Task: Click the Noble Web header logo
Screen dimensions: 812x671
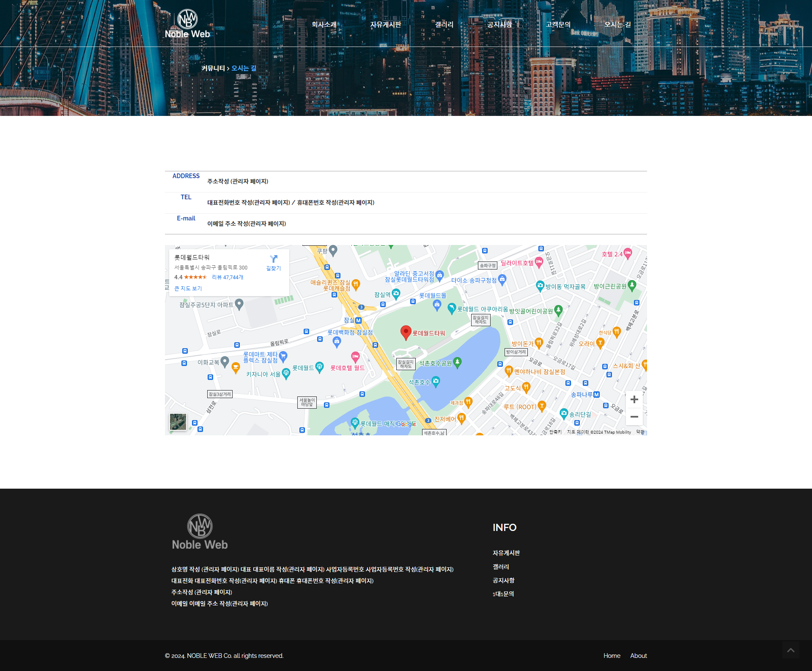Action: tap(187, 24)
